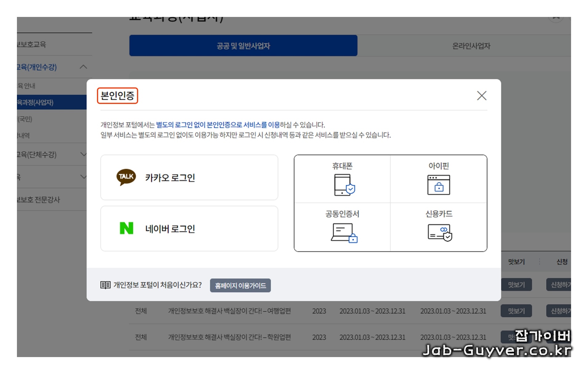Choose 신용카드 credit card icon

pos(440,233)
